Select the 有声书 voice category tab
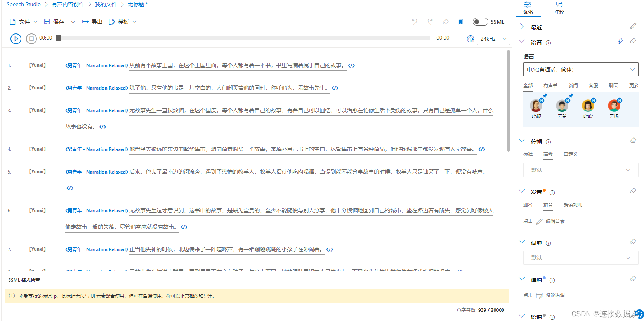The image size is (644, 321). [x=550, y=86]
